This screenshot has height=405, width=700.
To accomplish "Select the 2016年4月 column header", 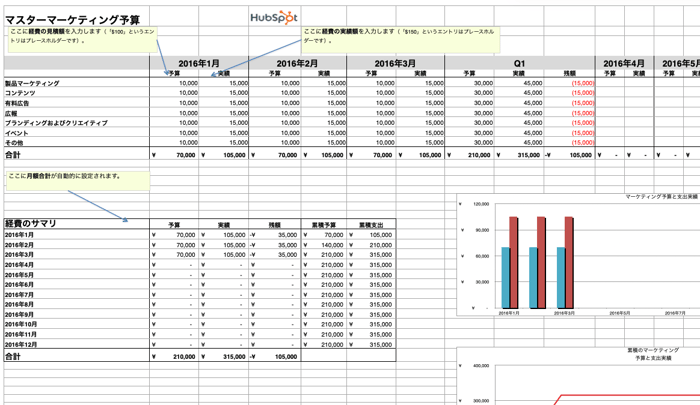I will 624,63.
